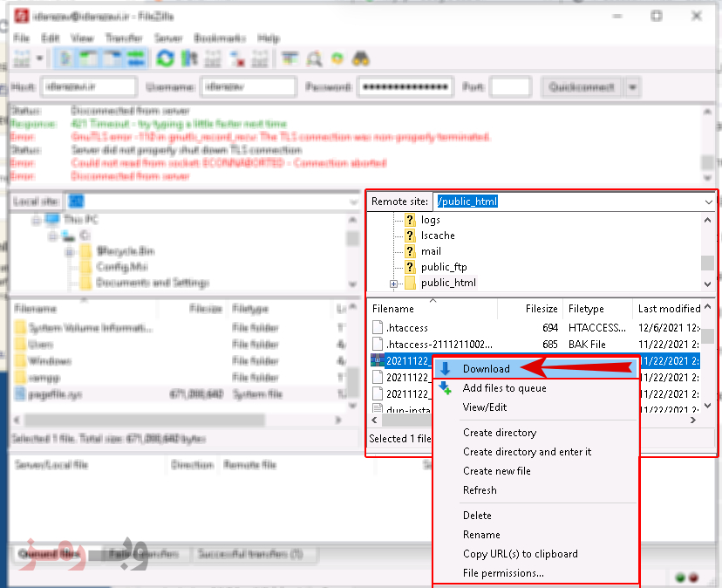Open the Server menu
This screenshot has height=588, width=722.
tap(168, 38)
